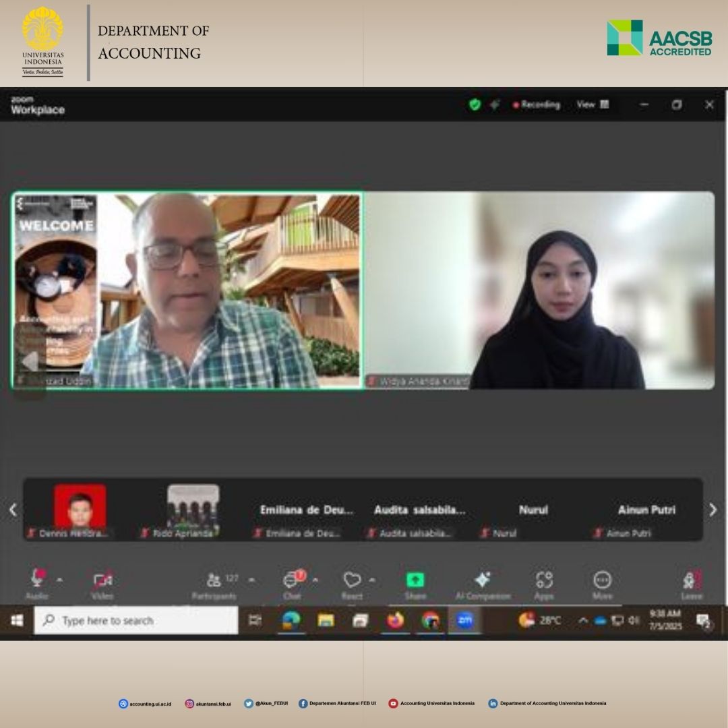Unmute the microphone with the Audio button

(x=37, y=580)
